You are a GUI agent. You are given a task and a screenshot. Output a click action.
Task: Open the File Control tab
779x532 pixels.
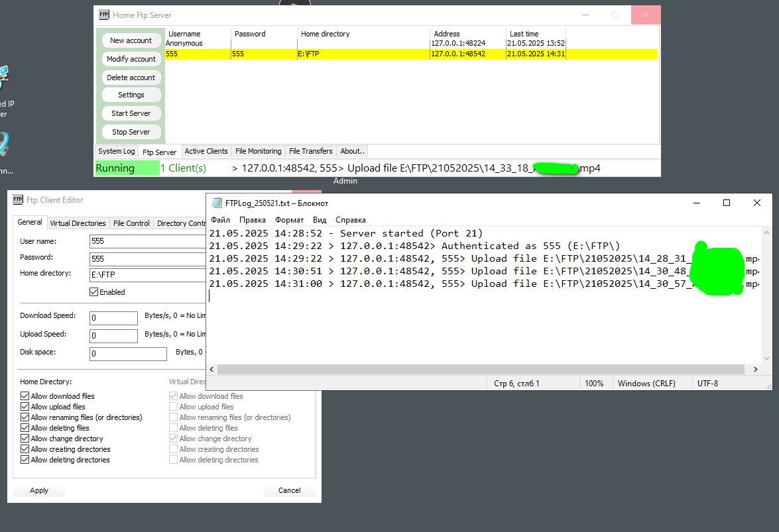(131, 223)
